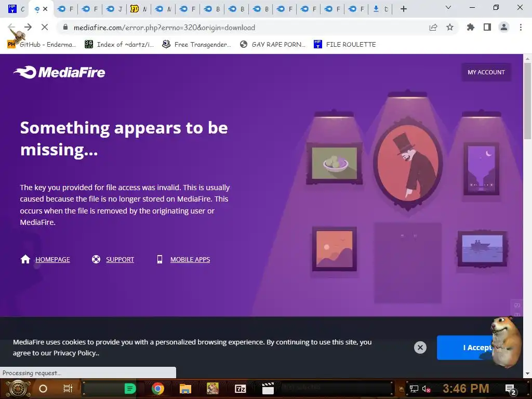Screen dimensions: 532x399
Task: Open Cortana circle on taskbar
Action: click(43, 389)
